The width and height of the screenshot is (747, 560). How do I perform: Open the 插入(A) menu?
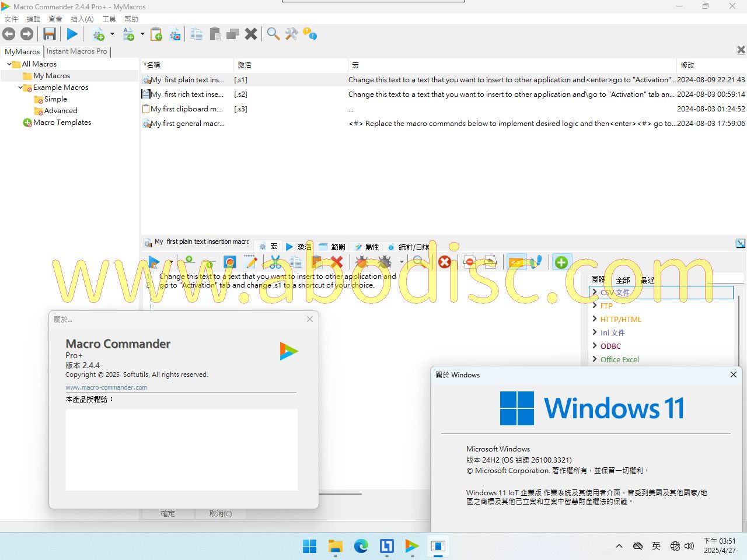tap(82, 19)
